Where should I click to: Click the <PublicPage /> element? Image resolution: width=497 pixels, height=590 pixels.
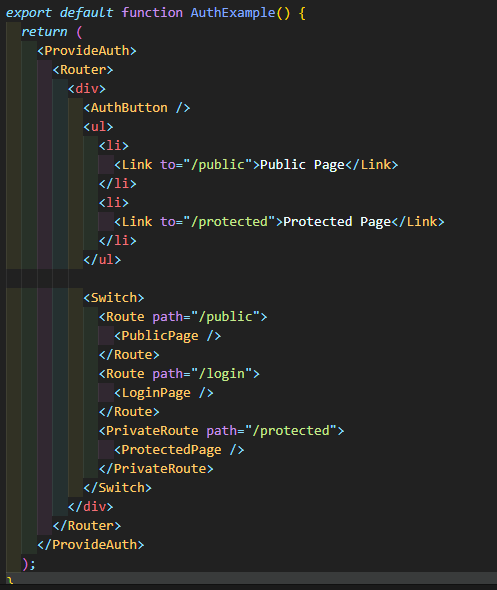[x=167, y=336]
